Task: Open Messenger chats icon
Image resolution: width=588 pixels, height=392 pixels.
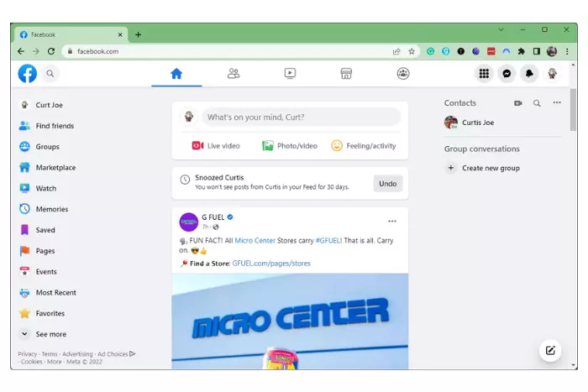Action: click(x=507, y=74)
